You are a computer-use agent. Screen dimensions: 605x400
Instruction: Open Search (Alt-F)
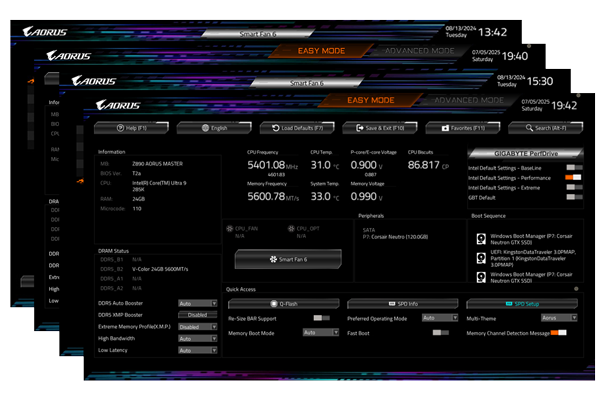(x=546, y=128)
